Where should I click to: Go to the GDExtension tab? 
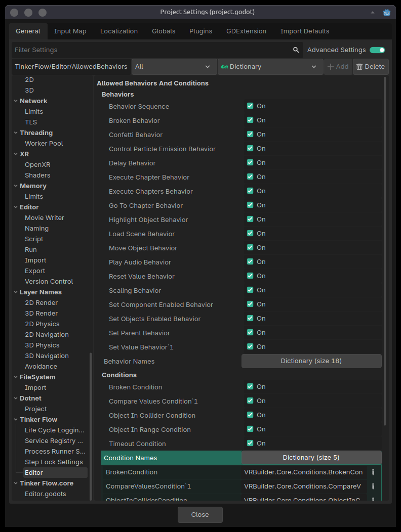coord(246,31)
